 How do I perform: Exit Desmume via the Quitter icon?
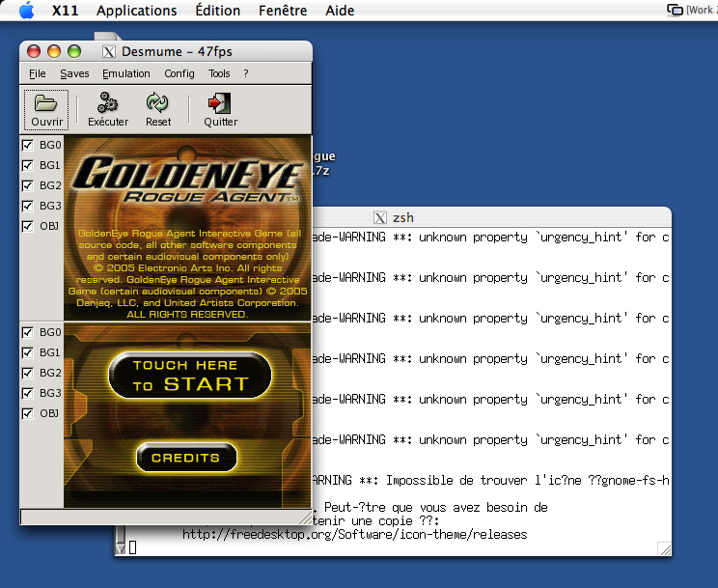coord(220,109)
